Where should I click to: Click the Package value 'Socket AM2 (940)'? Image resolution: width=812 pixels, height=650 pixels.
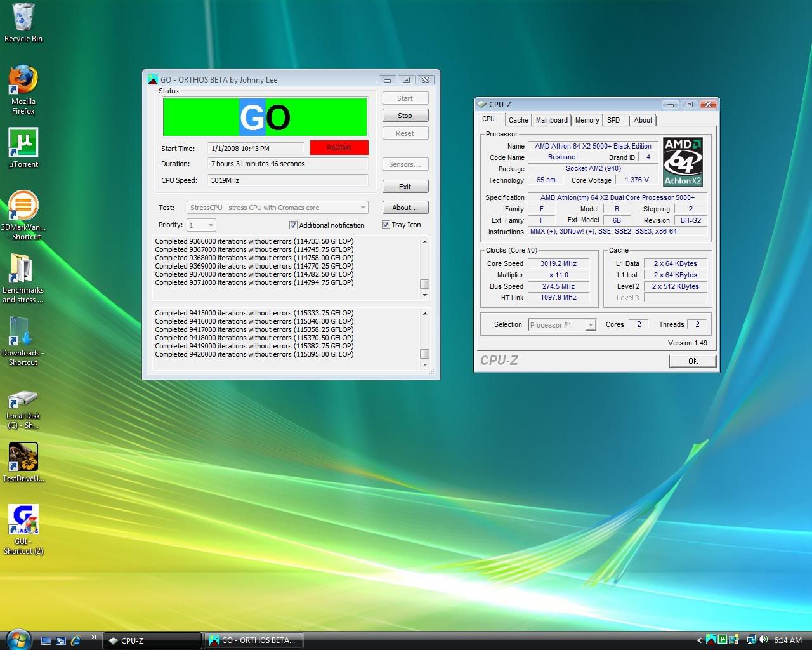[593, 168]
